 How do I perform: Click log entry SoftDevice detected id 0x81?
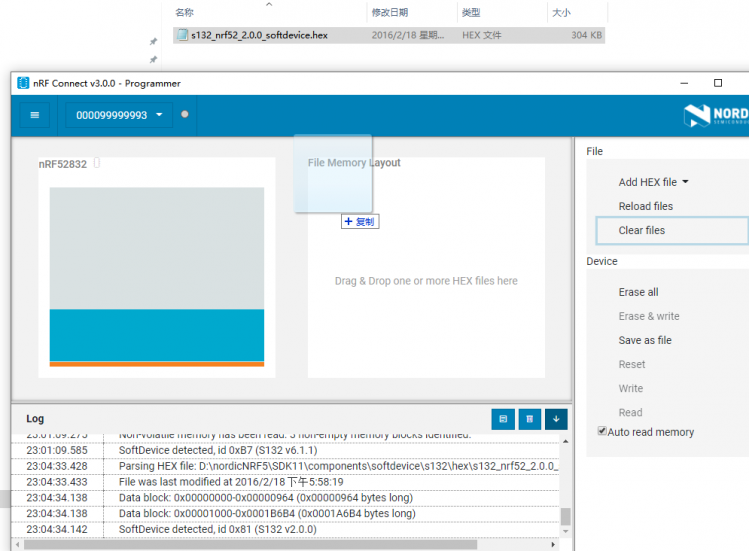click(x=285, y=529)
